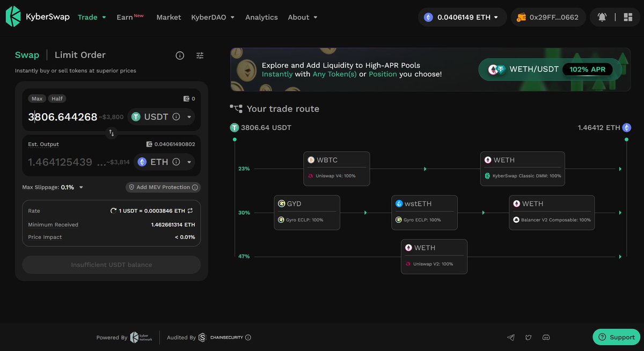The height and width of the screenshot is (351, 644).
Task: Show MEV Protection info icon
Action: (x=195, y=187)
